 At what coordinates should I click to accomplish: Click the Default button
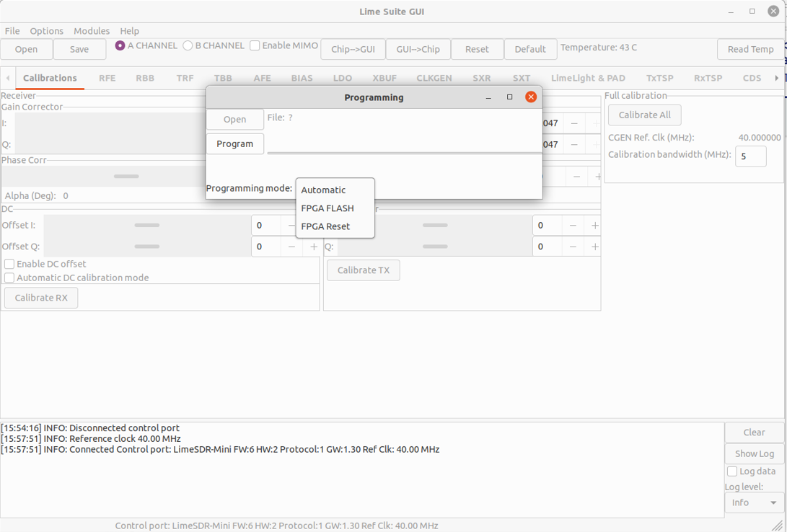(530, 49)
